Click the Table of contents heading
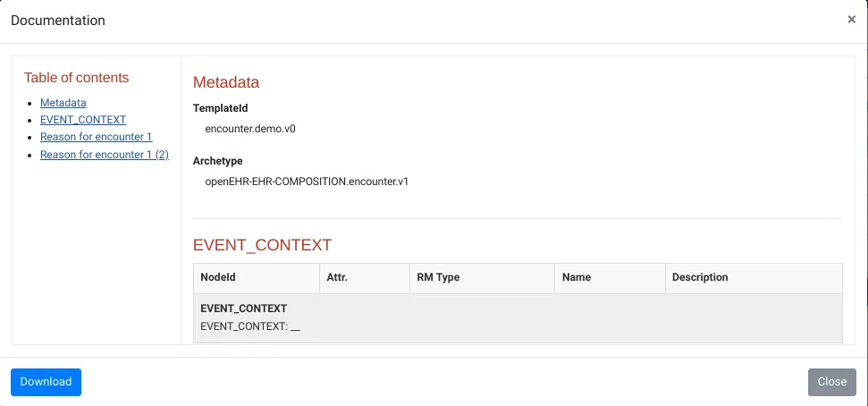Screen dimensions: 868x406 76,78
